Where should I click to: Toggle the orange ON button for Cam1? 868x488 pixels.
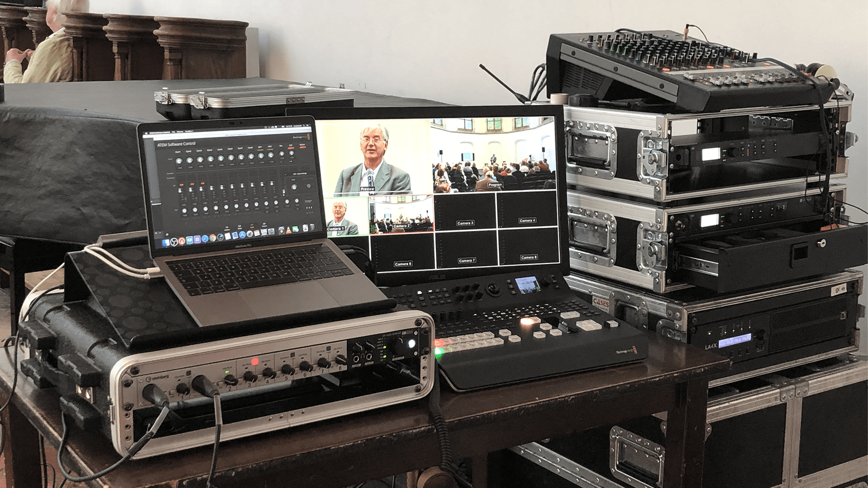[182, 185]
